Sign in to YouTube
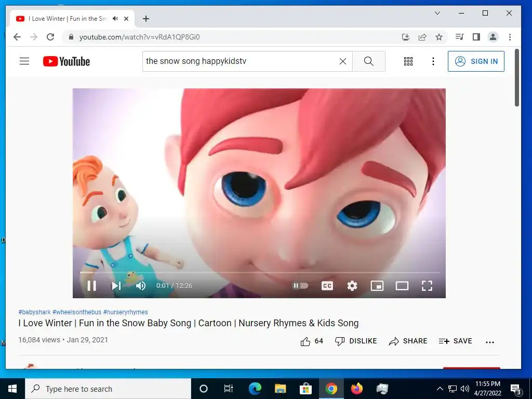This screenshot has width=532, height=399. [476, 61]
